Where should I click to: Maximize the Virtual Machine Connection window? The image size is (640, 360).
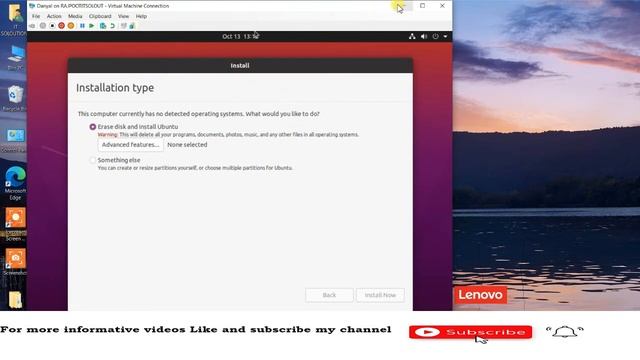422,6
